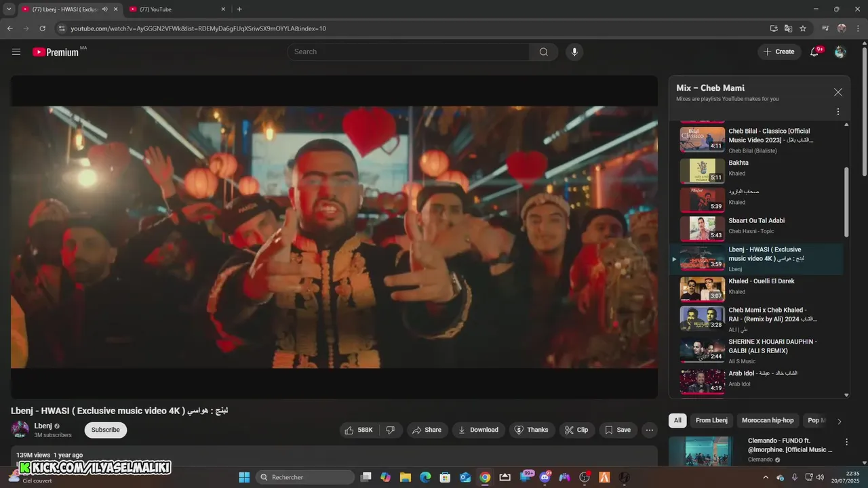Viewport: 868px width, 488px height.
Task: Play Bakhta by Khaled in the mix
Action: [x=756, y=171]
